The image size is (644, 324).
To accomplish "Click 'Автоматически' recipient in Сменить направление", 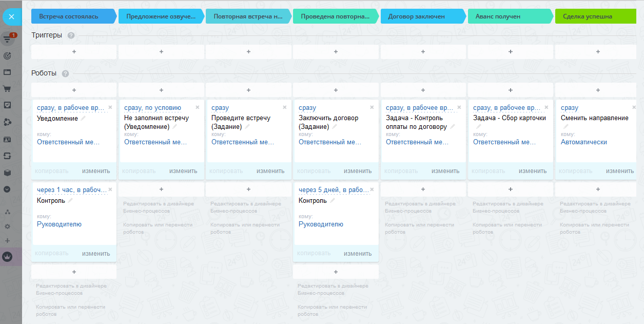I will (x=583, y=142).
